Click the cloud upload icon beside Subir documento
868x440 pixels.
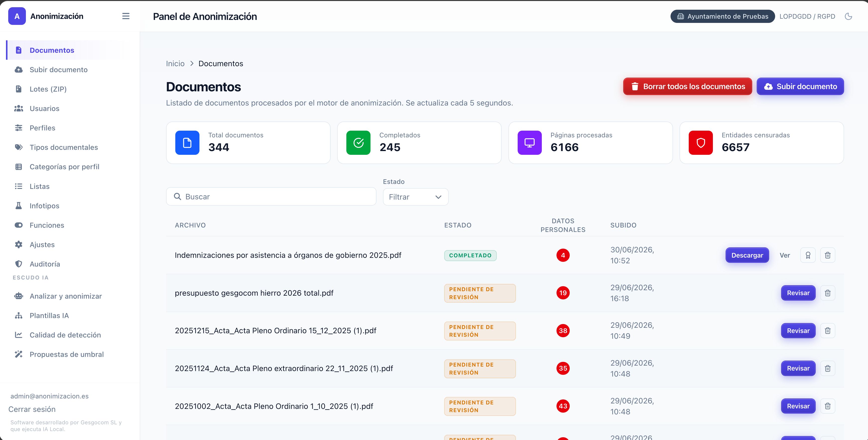[x=18, y=70]
